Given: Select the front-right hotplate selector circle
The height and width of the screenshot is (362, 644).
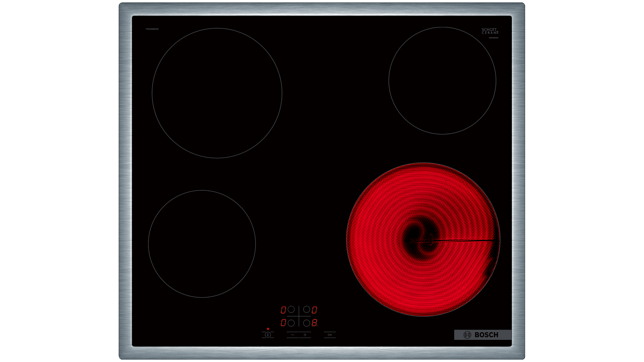Looking at the screenshot, I should click(x=307, y=323).
